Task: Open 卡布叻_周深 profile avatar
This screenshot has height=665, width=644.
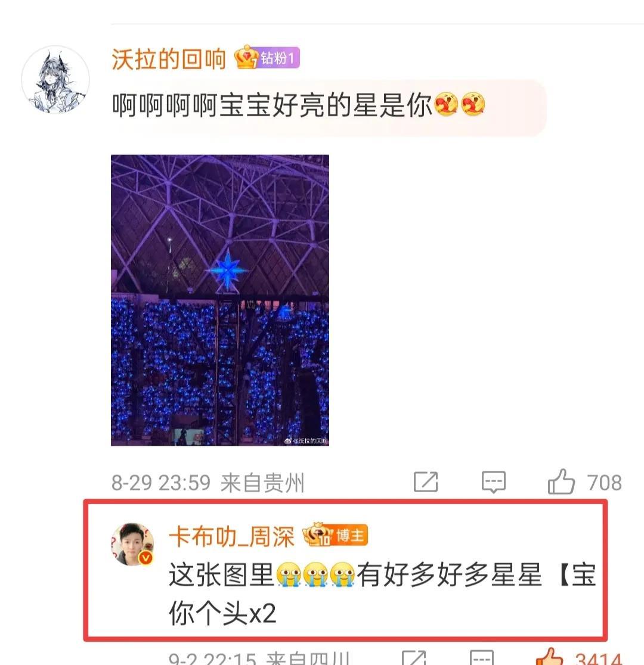Action: 132,544
